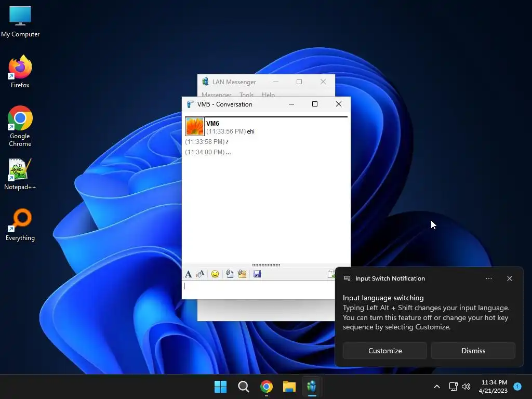Click the send file paperclip icon
This screenshot has height=399, width=532.
[x=230, y=274]
